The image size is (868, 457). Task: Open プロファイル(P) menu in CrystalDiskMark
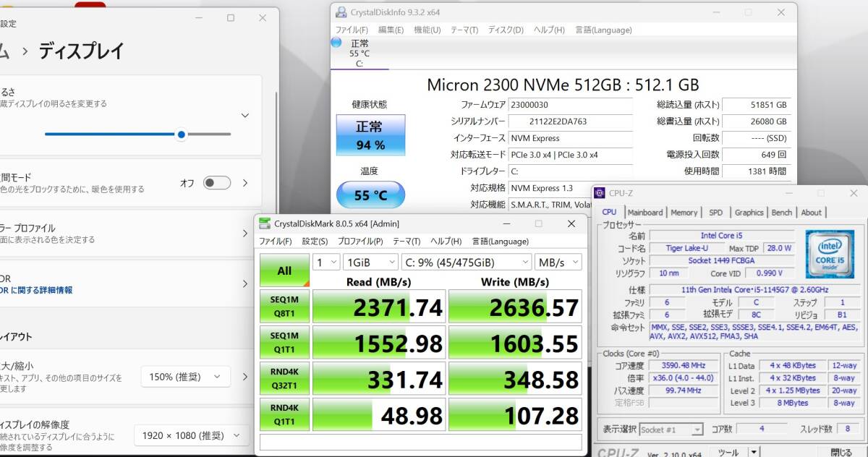pos(359,241)
